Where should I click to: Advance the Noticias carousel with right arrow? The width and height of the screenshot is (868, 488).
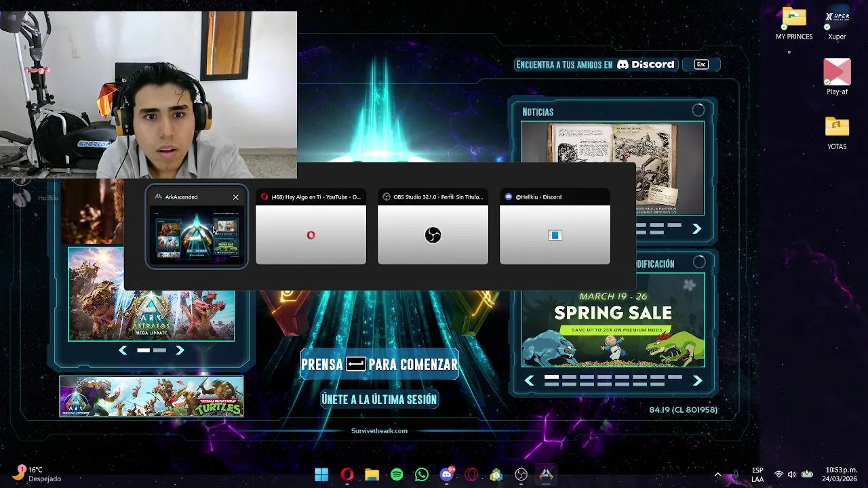click(x=696, y=229)
